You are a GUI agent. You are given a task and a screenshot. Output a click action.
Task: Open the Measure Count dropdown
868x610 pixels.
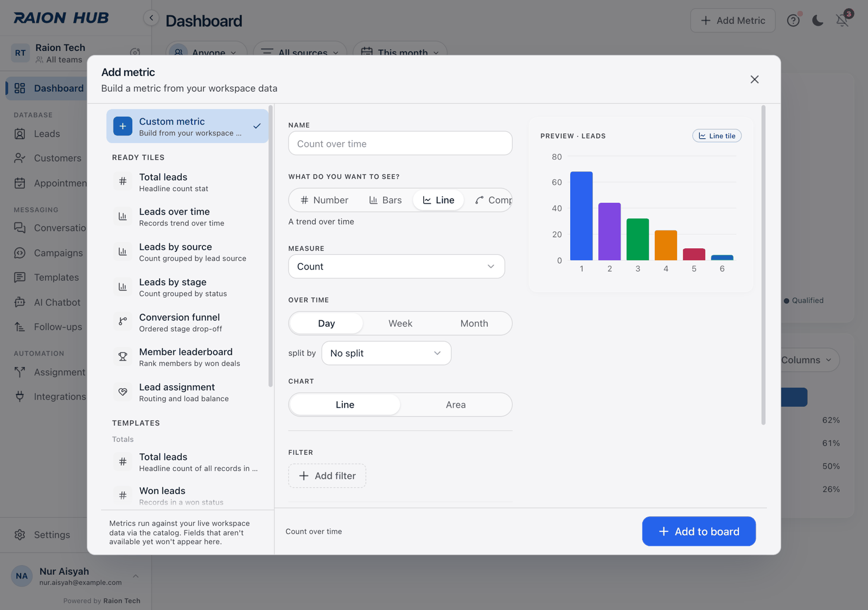(x=397, y=266)
